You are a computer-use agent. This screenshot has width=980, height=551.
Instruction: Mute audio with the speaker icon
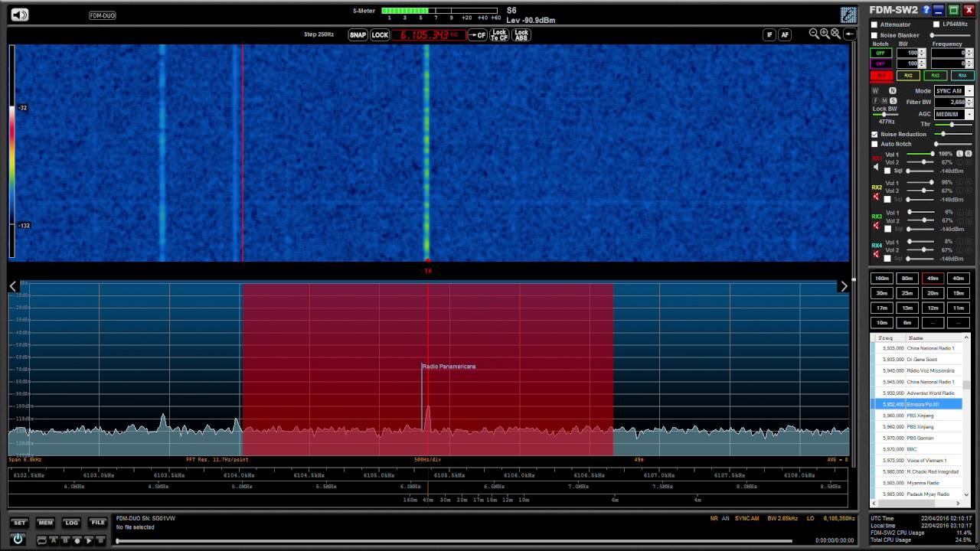tap(19, 15)
